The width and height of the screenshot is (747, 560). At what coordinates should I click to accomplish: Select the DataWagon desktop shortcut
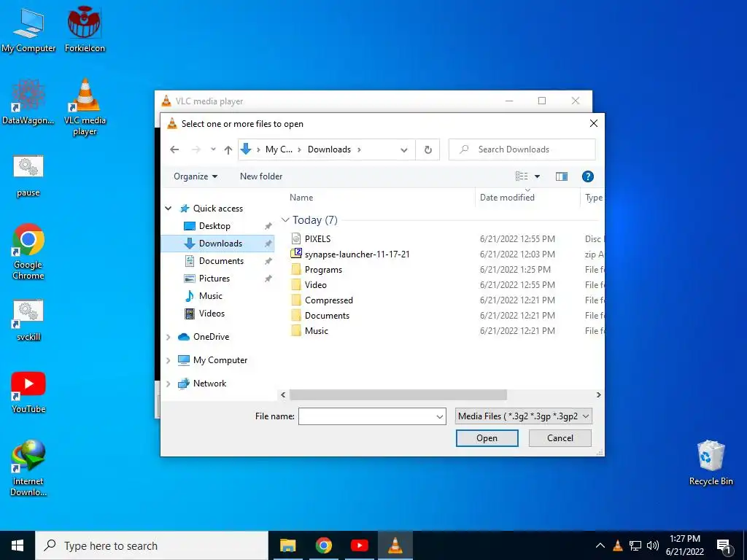click(28, 101)
